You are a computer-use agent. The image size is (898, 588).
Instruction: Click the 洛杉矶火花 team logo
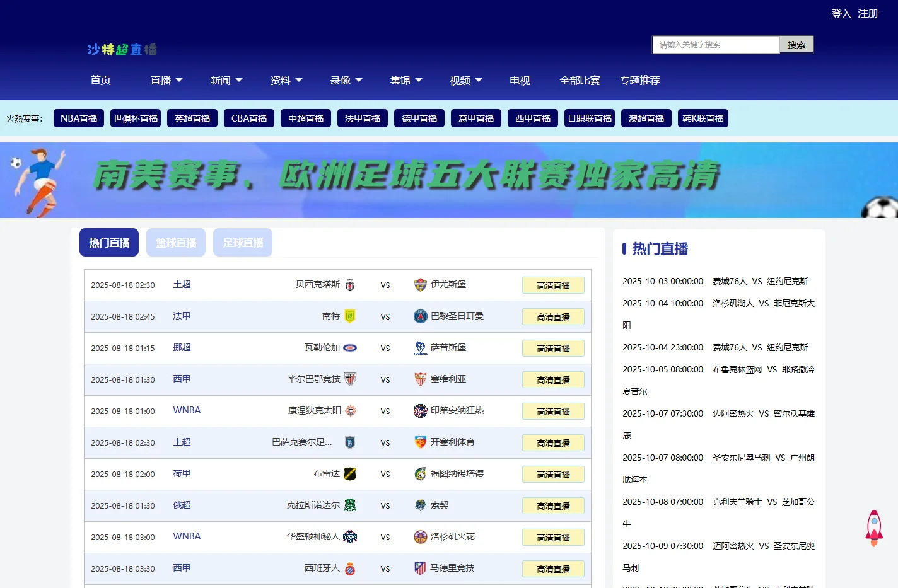420,537
